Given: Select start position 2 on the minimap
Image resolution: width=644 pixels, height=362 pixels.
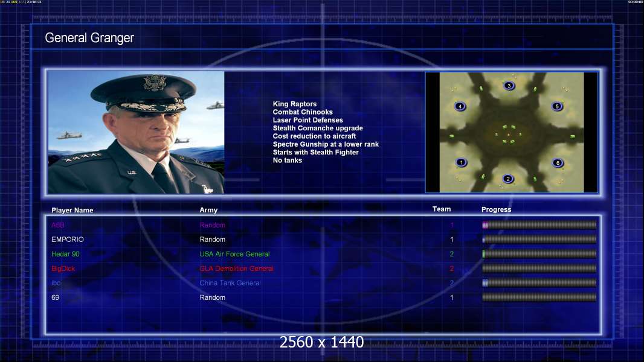Looking at the screenshot, I should [x=508, y=179].
